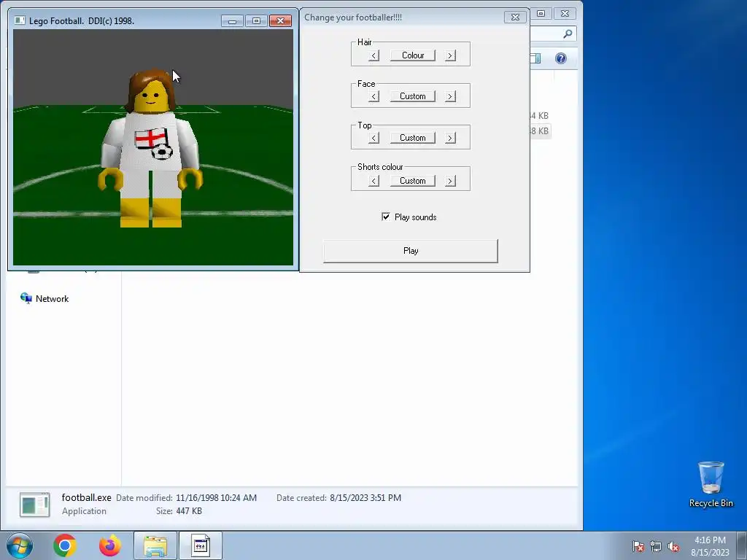747x560 pixels.
Task: Open Recycle Bin on desktop
Action: click(x=711, y=484)
